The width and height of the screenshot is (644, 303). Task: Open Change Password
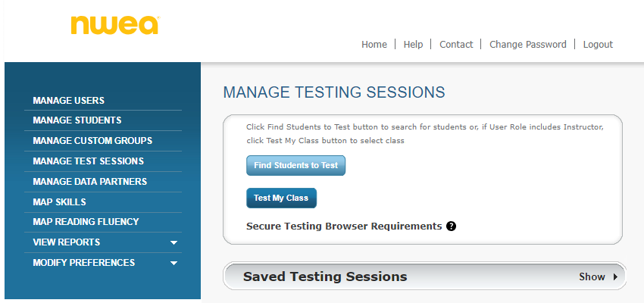(528, 45)
